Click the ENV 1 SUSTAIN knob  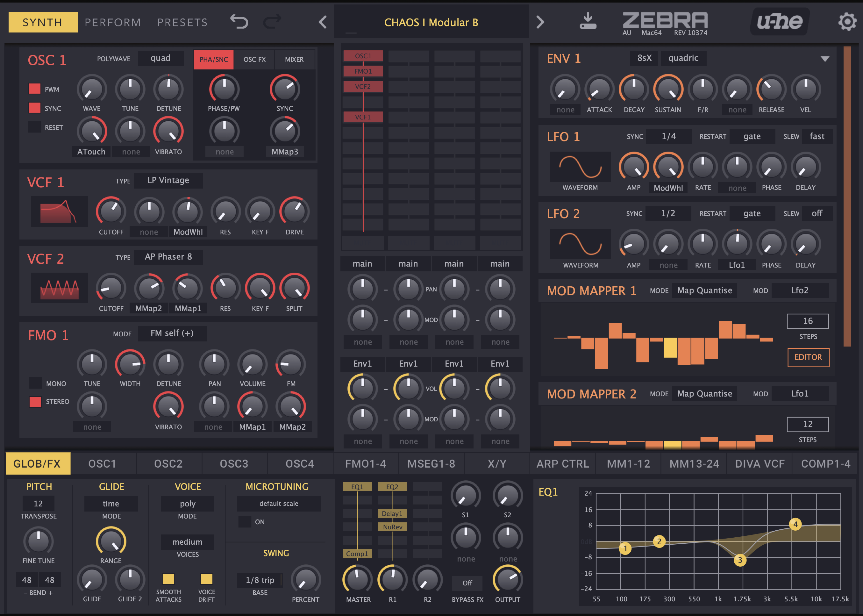[x=668, y=89]
